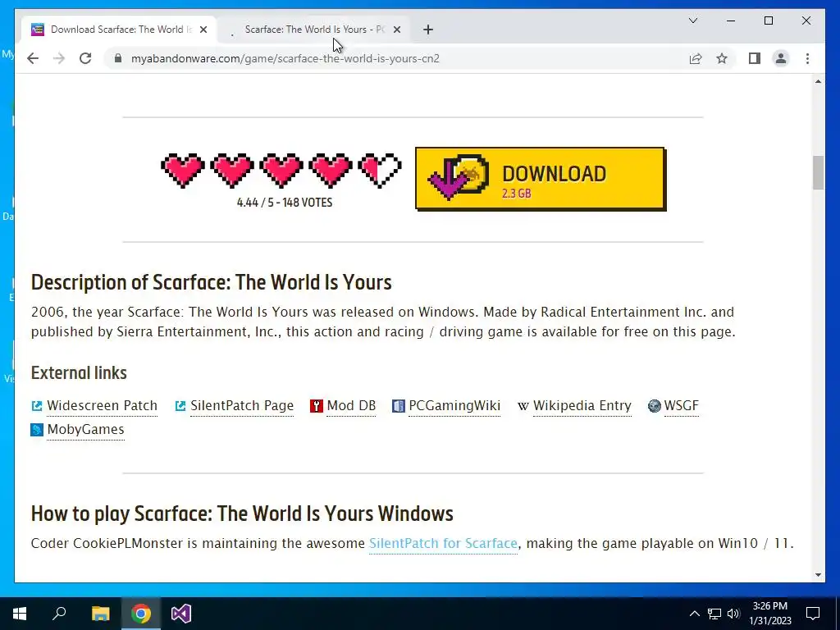Image resolution: width=840 pixels, height=630 pixels.
Task: Click the WSGF globe icon
Action: point(654,406)
